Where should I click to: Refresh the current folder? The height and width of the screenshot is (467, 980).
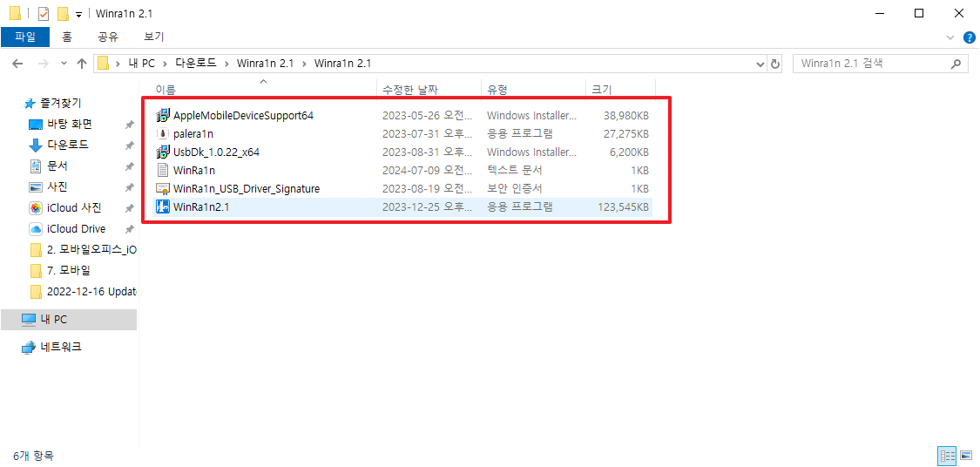775,64
